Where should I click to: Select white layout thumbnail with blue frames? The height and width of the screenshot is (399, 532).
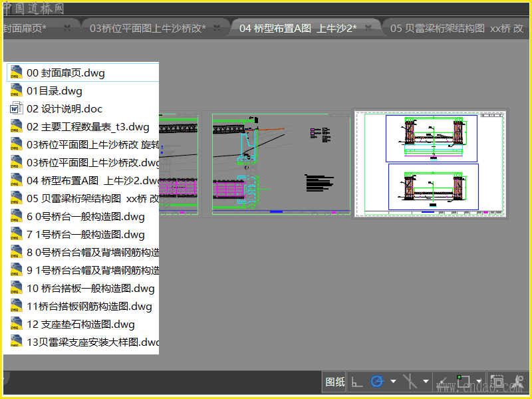[430, 164]
